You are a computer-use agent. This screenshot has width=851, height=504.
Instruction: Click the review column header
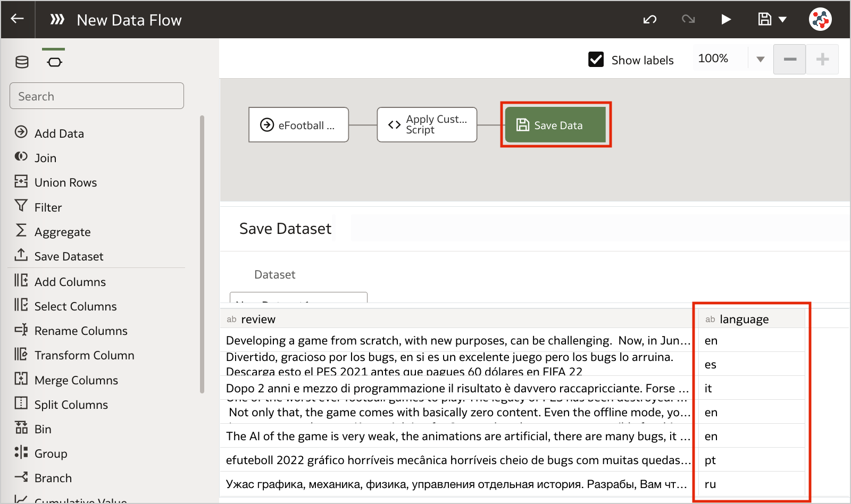click(457, 318)
